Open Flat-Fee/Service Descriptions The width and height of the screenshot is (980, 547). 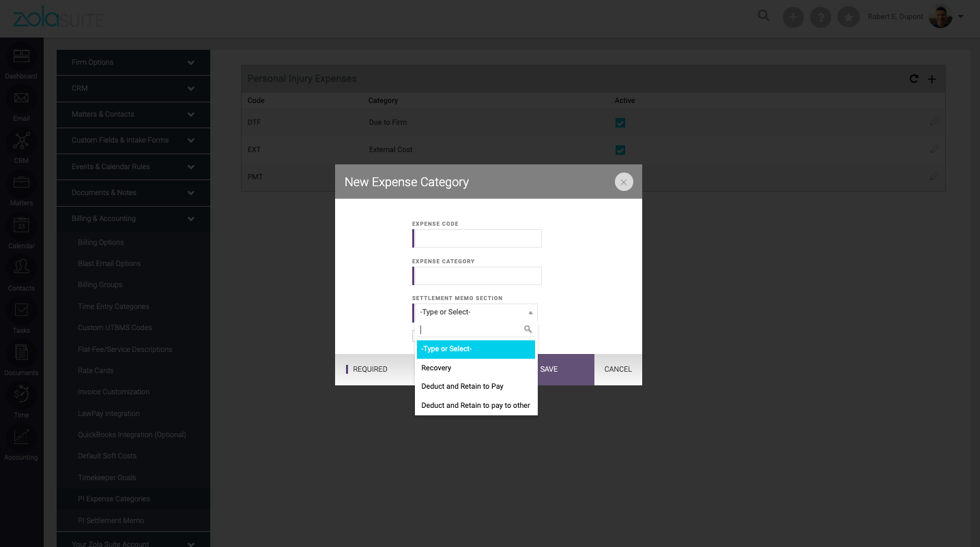click(x=125, y=349)
